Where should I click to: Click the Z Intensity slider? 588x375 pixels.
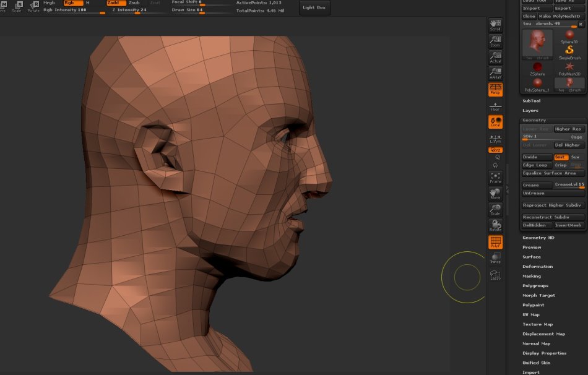[x=129, y=11]
